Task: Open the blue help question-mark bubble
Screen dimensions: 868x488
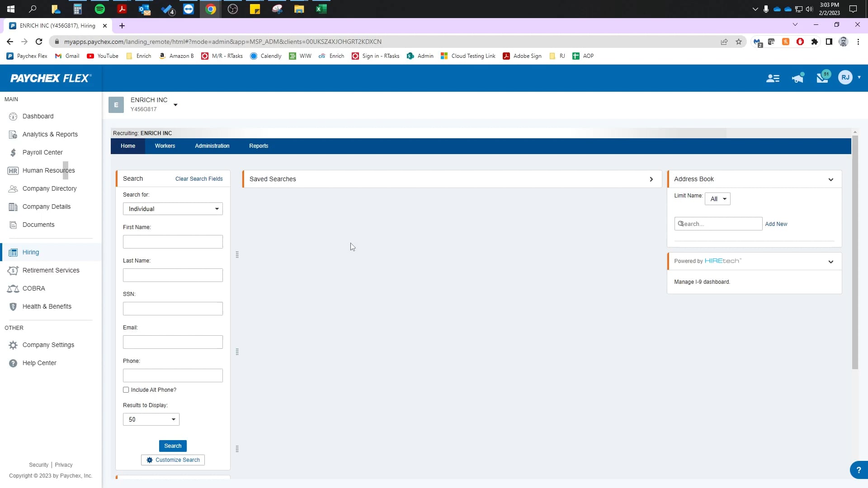Action: click(x=858, y=470)
